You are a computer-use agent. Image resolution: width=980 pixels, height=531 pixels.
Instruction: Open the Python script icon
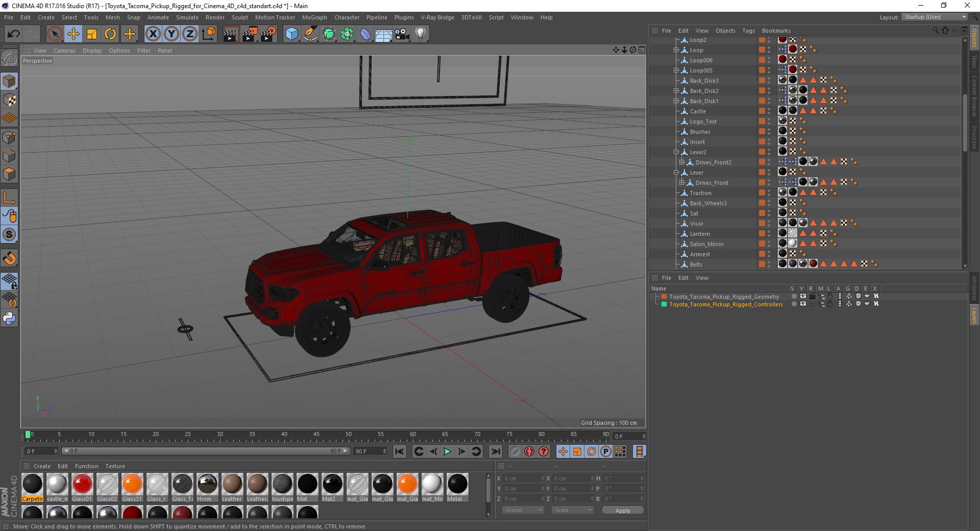[9, 319]
